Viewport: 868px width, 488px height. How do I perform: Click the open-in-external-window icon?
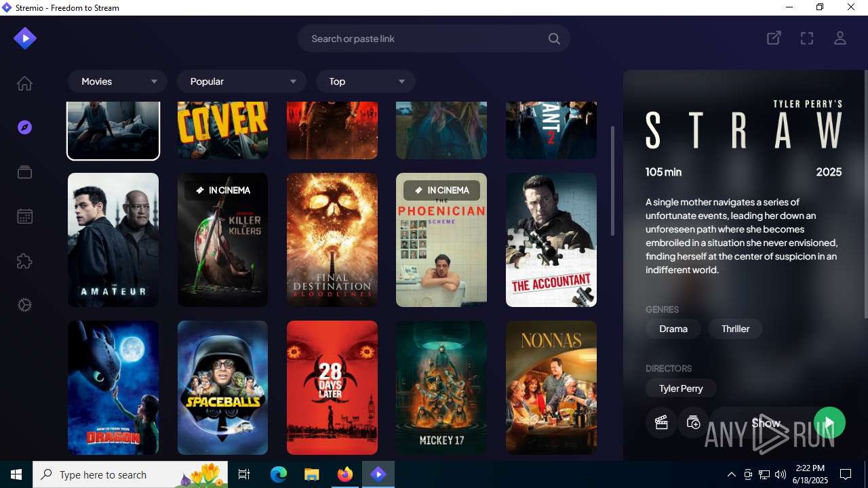pos(774,39)
